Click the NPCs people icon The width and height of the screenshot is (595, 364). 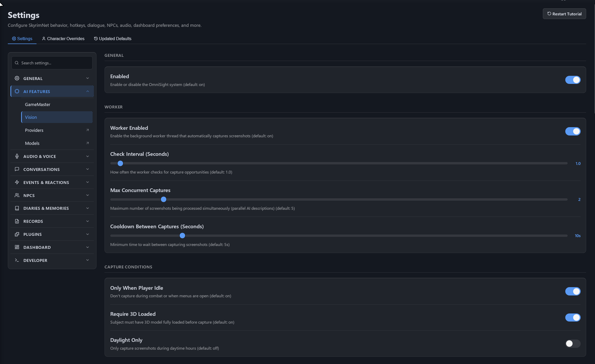pyautogui.click(x=17, y=195)
